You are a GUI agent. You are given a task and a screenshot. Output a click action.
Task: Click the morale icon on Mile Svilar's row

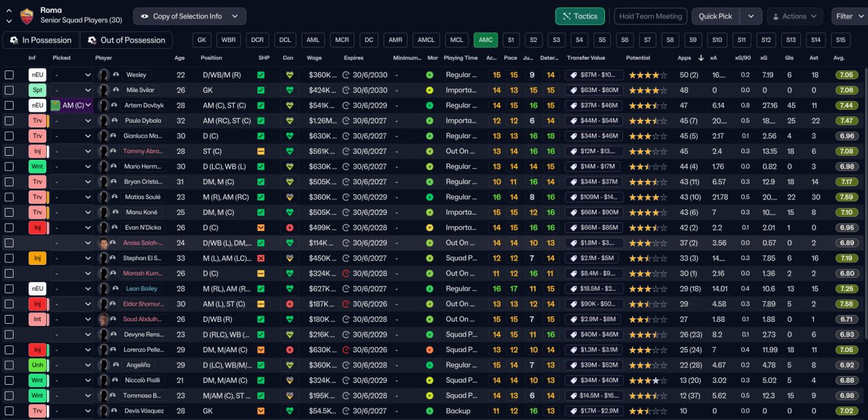pyautogui.click(x=429, y=90)
